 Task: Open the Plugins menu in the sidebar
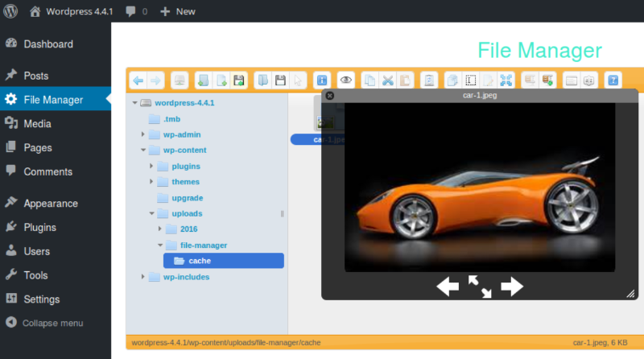click(39, 227)
